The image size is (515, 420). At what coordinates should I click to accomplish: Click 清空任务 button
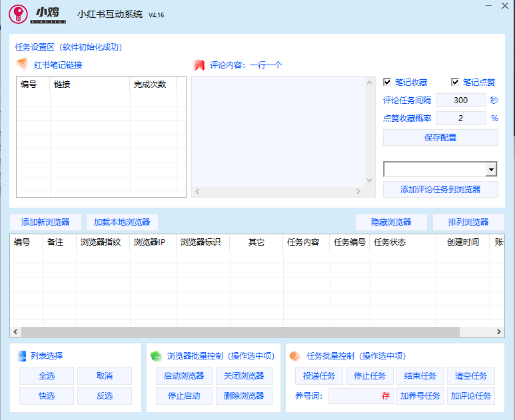470,376
